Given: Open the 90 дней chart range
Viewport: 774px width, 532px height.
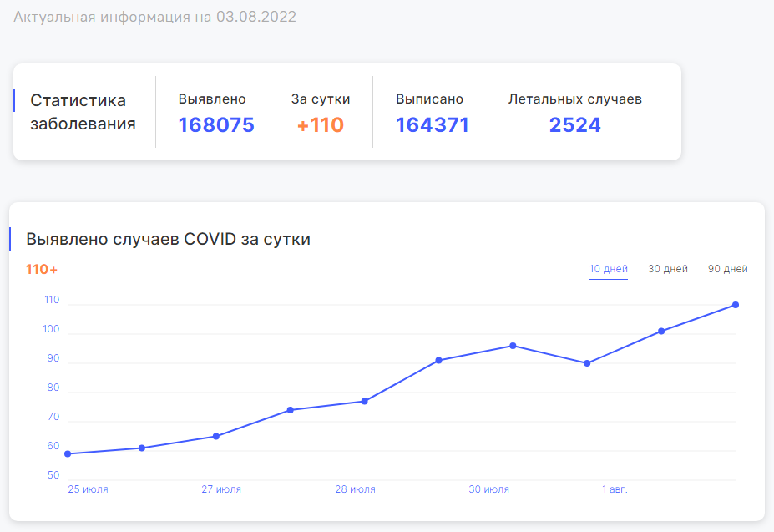Looking at the screenshot, I should [727, 269].
